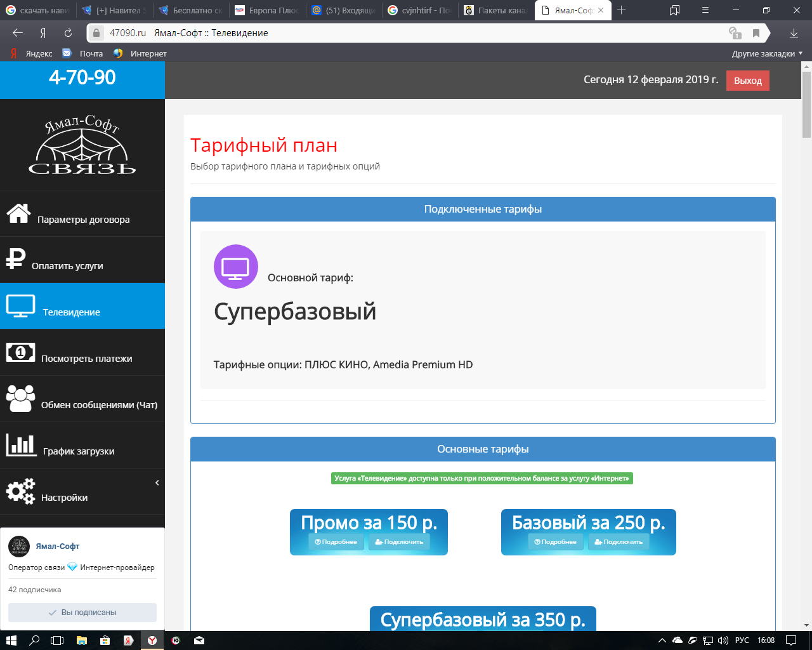Image resolution: width=812 pixels, height=650 pixels.
Task: Click the Супербазовый за 350 р. tariff card
Action: 483,619
